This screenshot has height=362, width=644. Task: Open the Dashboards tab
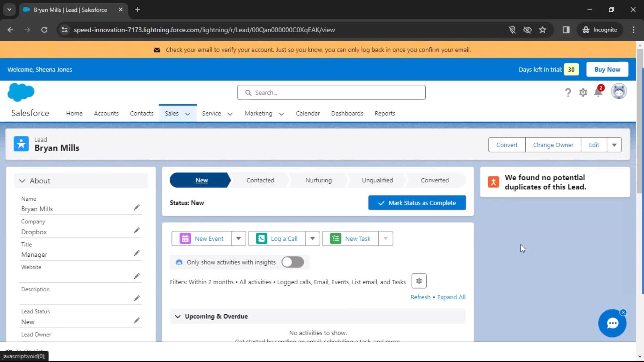click(347, 113)
